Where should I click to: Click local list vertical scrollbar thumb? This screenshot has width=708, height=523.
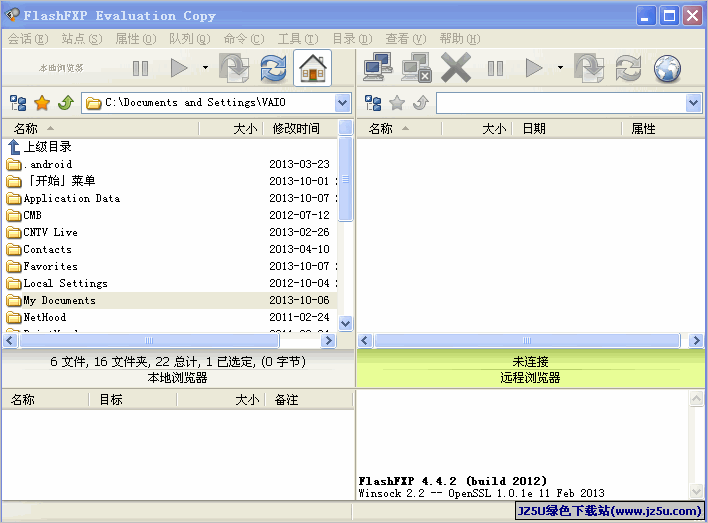(345, 179)
